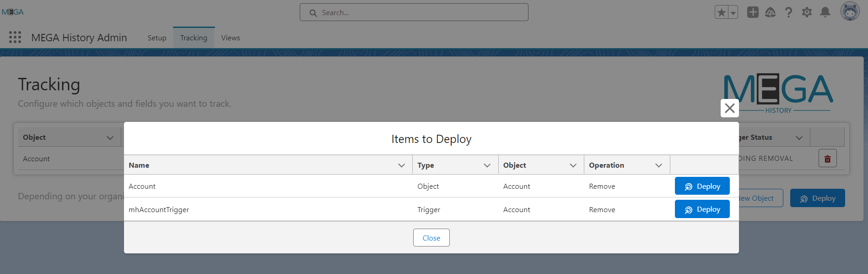Image resolution: width=868 pixels, height=274 pixels.
Task: Deploy the mhAccountTrigger removal
Action: 702,209
